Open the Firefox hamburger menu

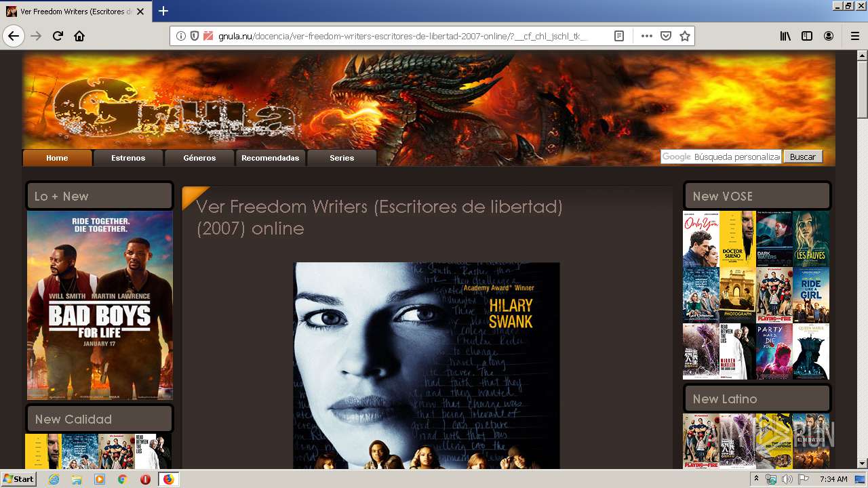click(854, 36)
